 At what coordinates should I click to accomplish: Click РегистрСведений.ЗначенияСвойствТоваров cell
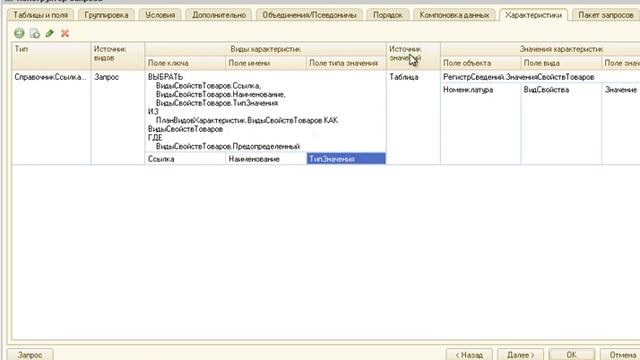(x=540, y=77)
